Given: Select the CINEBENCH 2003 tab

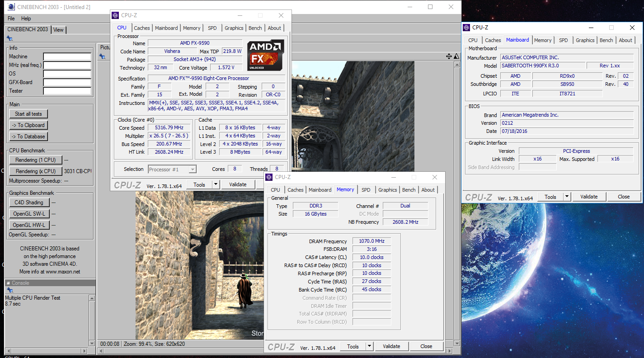Looking at the screenshot, I should 28,29.
